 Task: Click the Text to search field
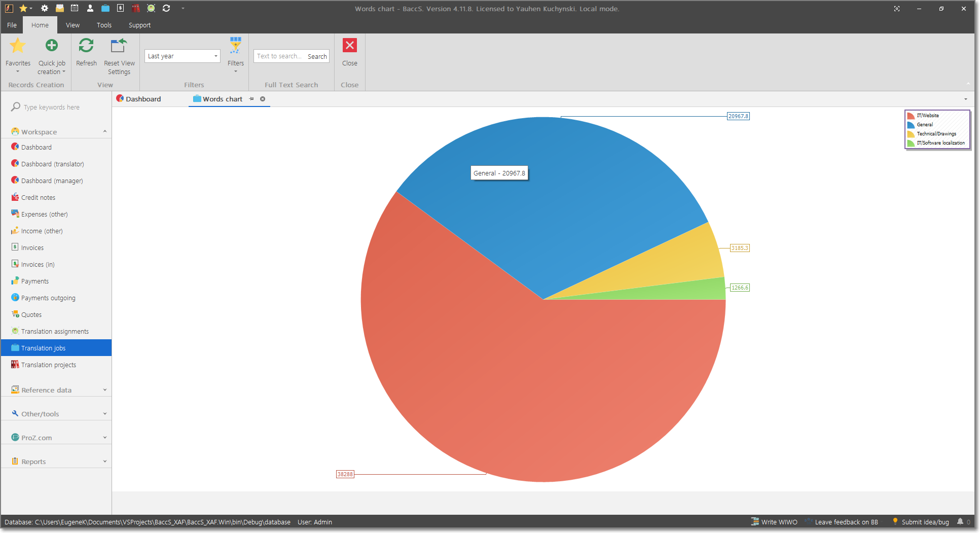[x=279, y=56]
